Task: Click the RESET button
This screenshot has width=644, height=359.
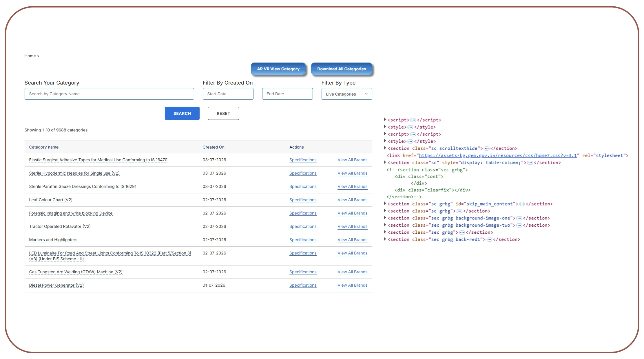Action: 223,113
